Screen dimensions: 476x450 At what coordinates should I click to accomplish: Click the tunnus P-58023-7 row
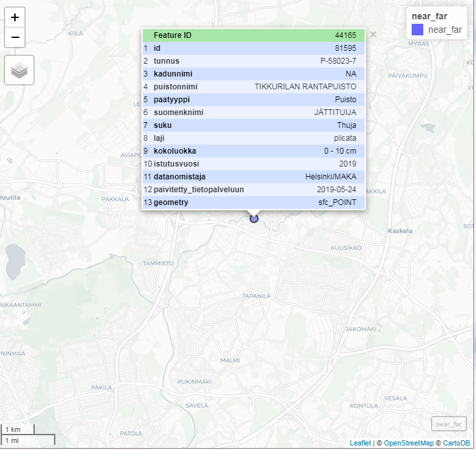(x=253, y=61)
